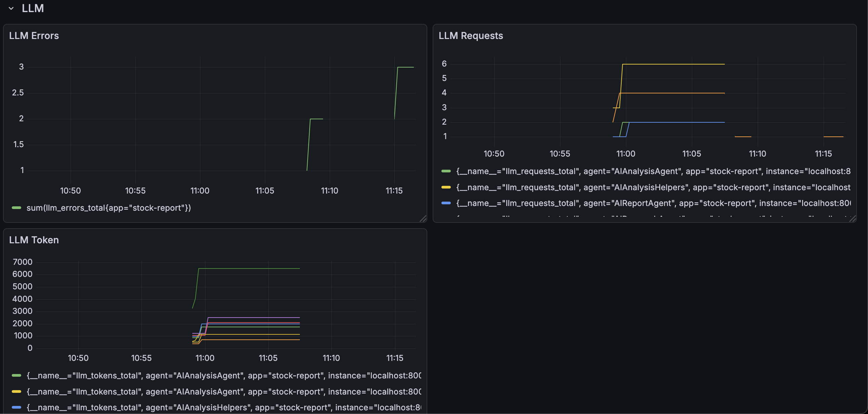868x414 pixels.
Task: Click the LLM Errors panel resize handle
Action: [423, 219]
